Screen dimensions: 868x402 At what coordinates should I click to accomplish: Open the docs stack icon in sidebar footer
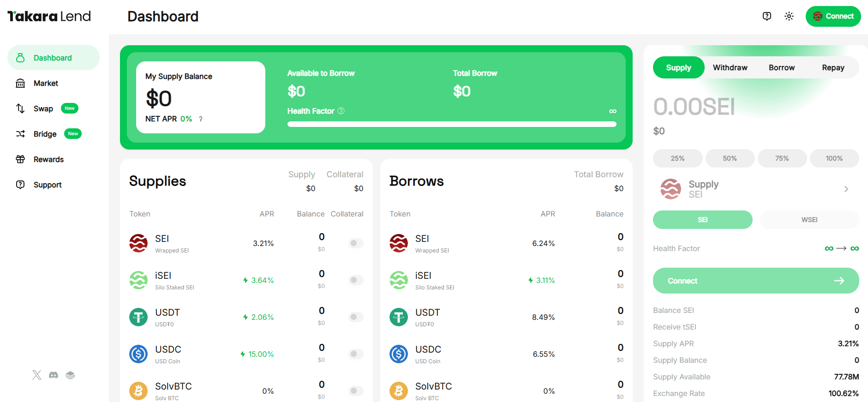[70, 375]
